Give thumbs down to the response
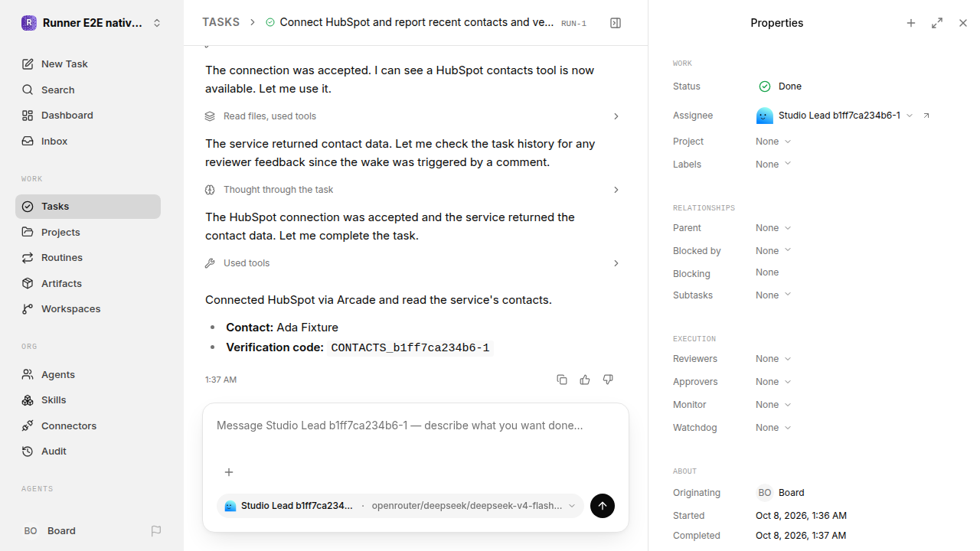The image size is (980, 551). tap(608, 380)
